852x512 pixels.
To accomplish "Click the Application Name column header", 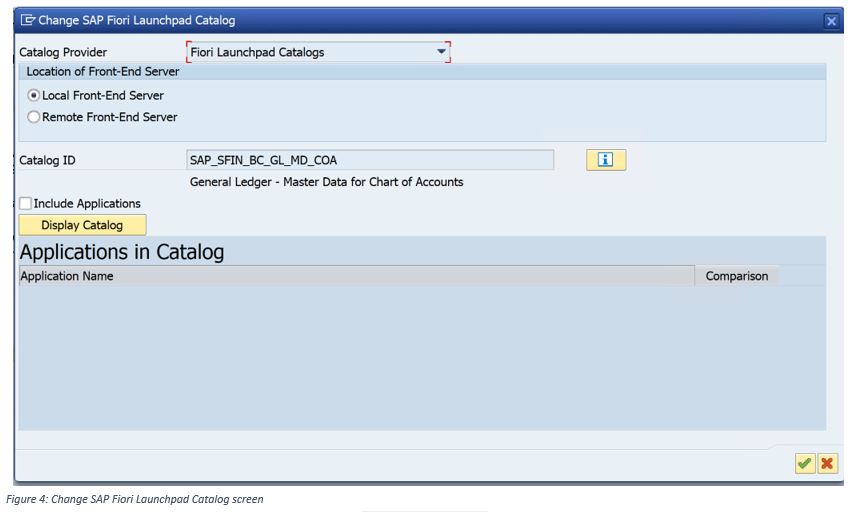I will tap(356, 276).
